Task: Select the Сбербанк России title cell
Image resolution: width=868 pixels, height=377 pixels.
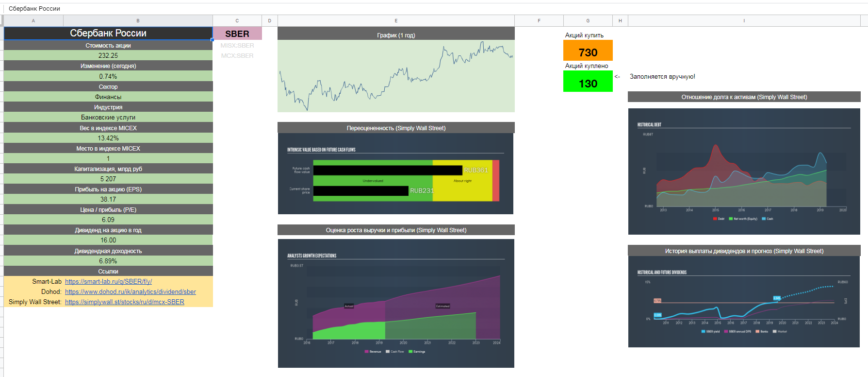Action: [x=108, y=33]
